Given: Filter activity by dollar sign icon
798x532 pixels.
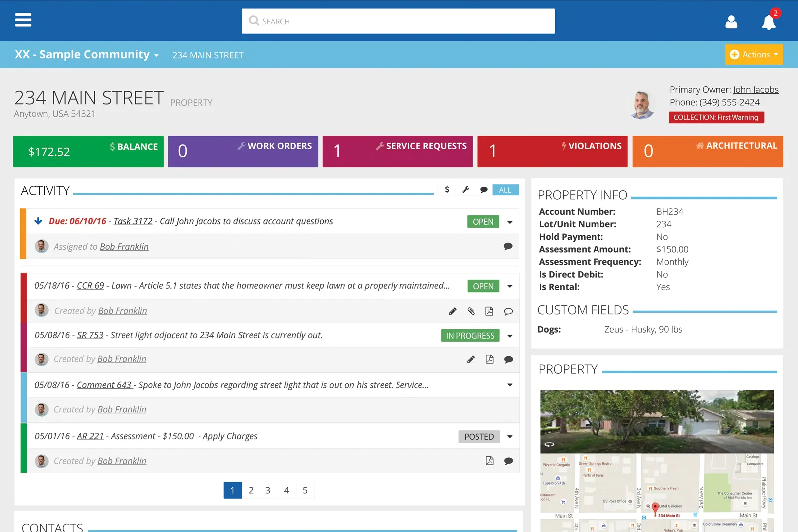Looking at the screenshot, I should [x=447, y=190].
